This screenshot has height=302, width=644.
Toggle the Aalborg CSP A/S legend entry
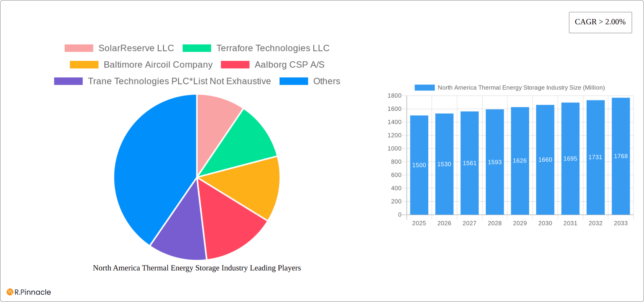click(289, 64)
